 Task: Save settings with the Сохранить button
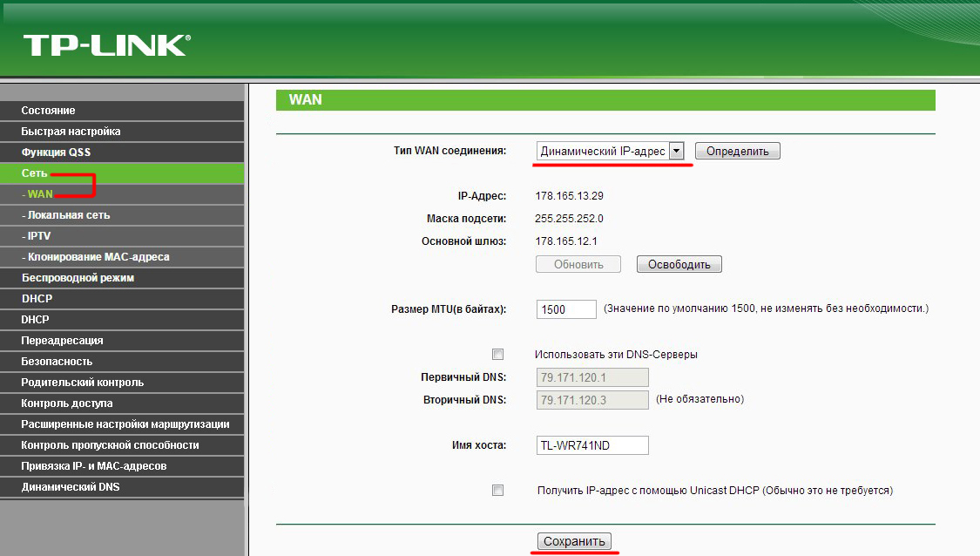point(574,541)
